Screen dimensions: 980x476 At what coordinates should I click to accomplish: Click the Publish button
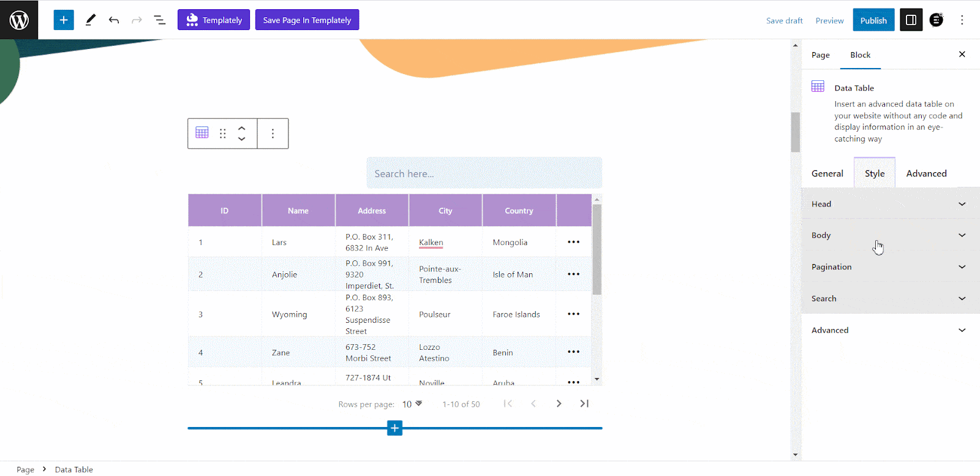(873, 20)
